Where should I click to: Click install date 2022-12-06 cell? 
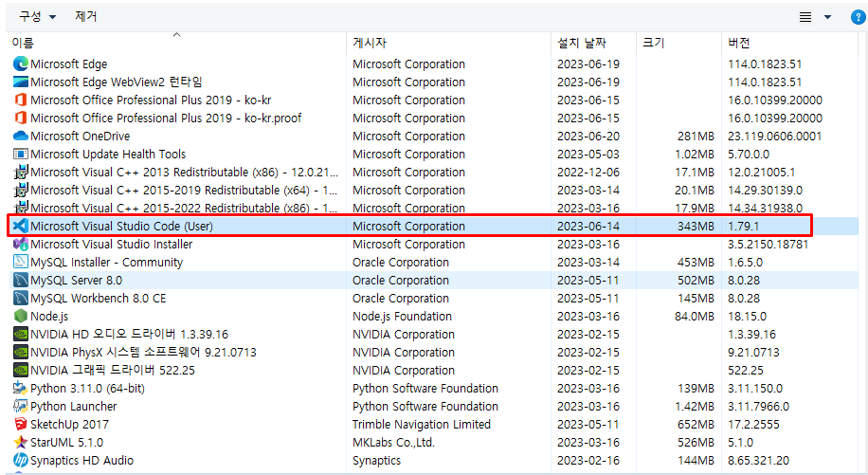click(588, 173)
